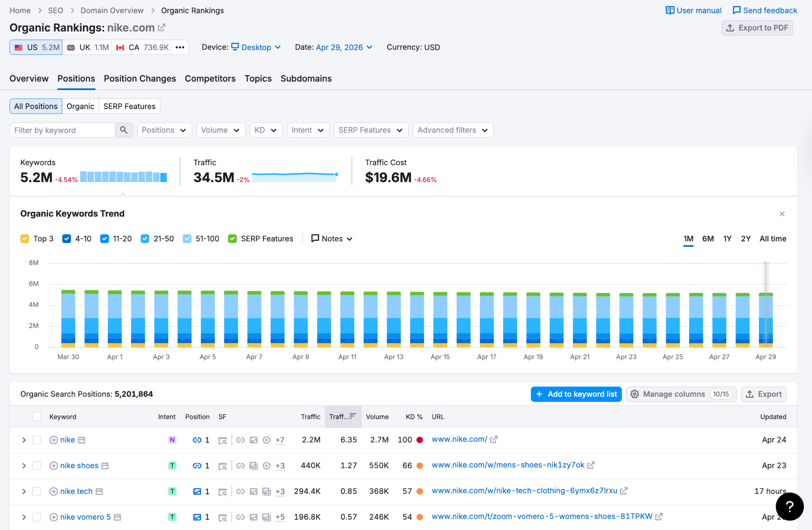Toggle the 4-10 positions checkbox

(67, 239)
